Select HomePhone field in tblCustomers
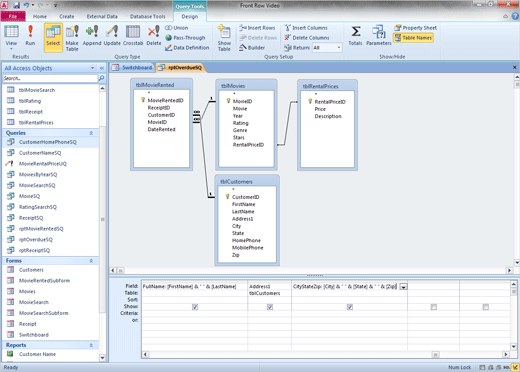This screenshot has width=520, height=372. pyautogui.click(x=246, y=240)
